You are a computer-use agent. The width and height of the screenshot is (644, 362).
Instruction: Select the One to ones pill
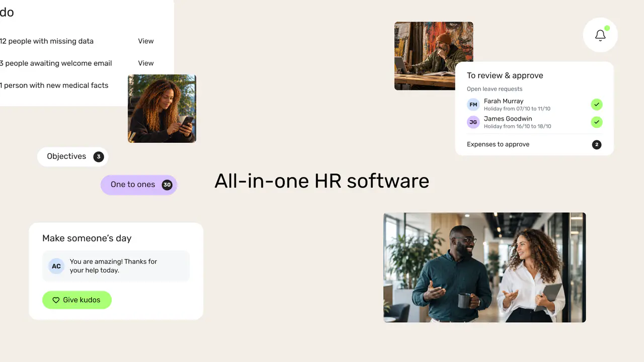[139, 185]
